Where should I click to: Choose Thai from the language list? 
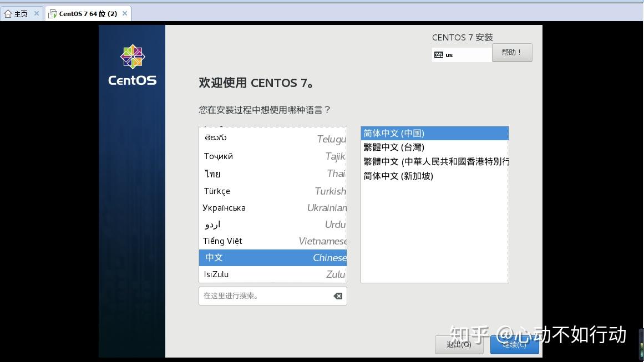coord(273,174)
